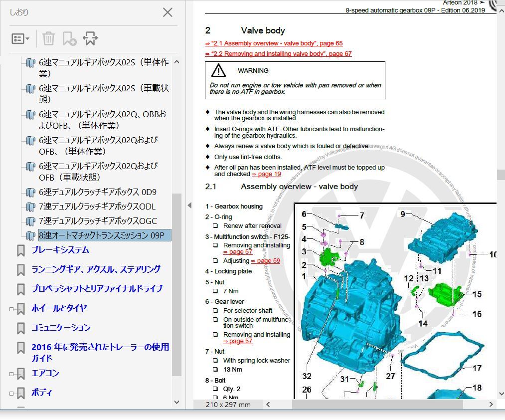Click the bookmark icon beside 6速マニュアルギアボックス02S（単体作業）
The width and height of the screenshot is (505, 420).
(30, 62)
